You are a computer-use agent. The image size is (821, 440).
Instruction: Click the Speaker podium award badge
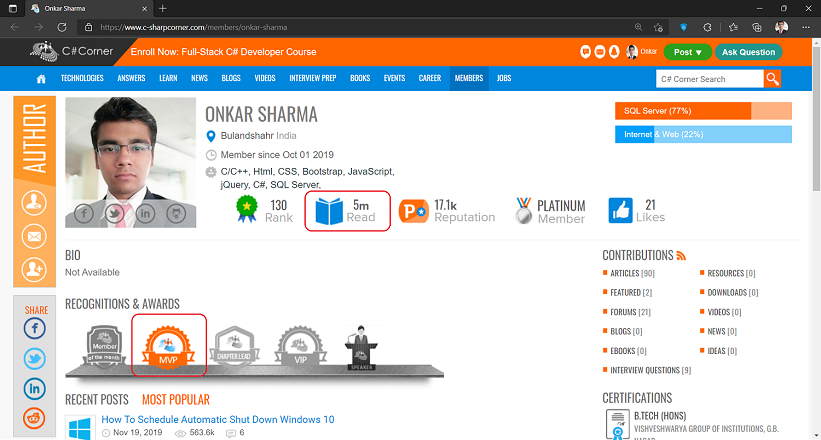pyautogui.click(x=361, y=348)
